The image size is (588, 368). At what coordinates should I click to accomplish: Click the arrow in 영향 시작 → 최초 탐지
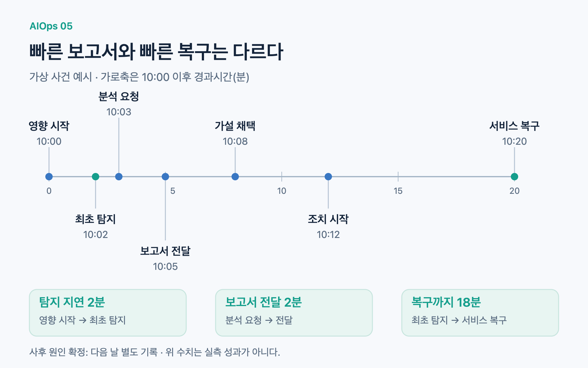click(x=83, y=320)
